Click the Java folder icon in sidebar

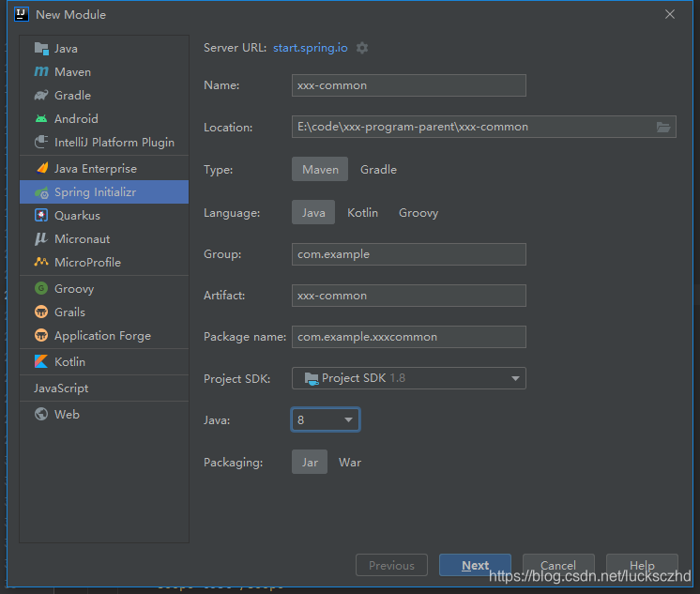pos(41,48)
